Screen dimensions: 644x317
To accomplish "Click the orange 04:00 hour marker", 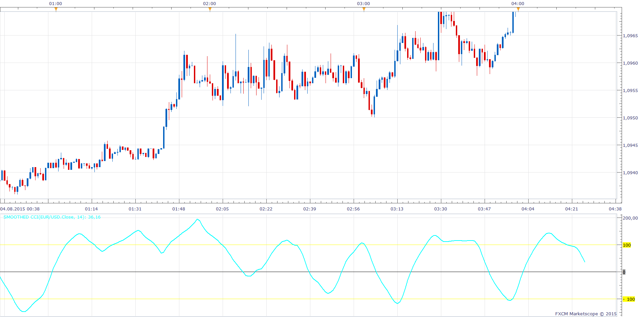I will click(x=518, y=9).
